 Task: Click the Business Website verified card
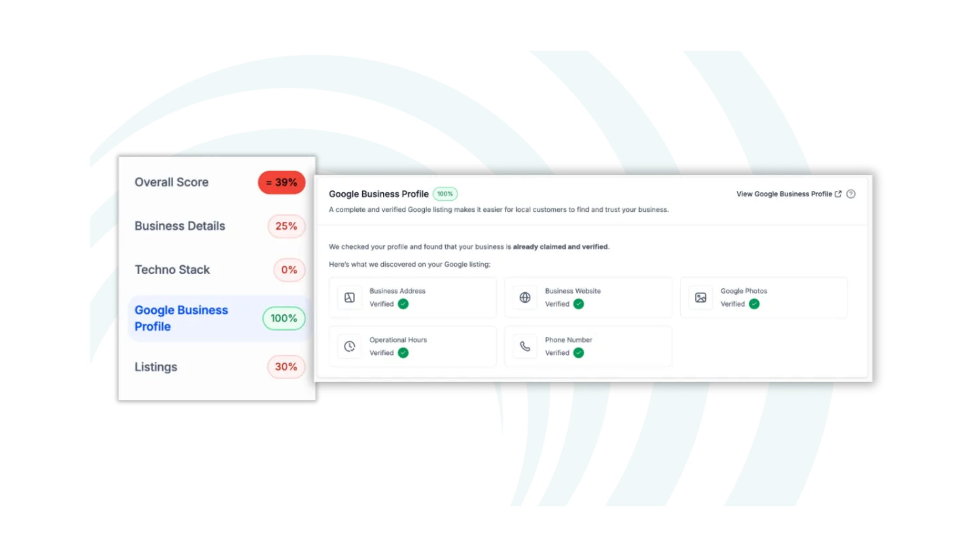[588, 297]
